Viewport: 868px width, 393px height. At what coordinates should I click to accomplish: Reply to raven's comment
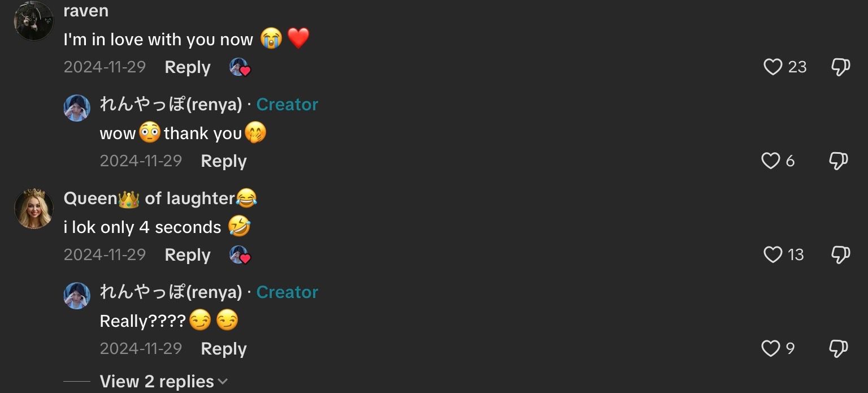click(188, 67)
